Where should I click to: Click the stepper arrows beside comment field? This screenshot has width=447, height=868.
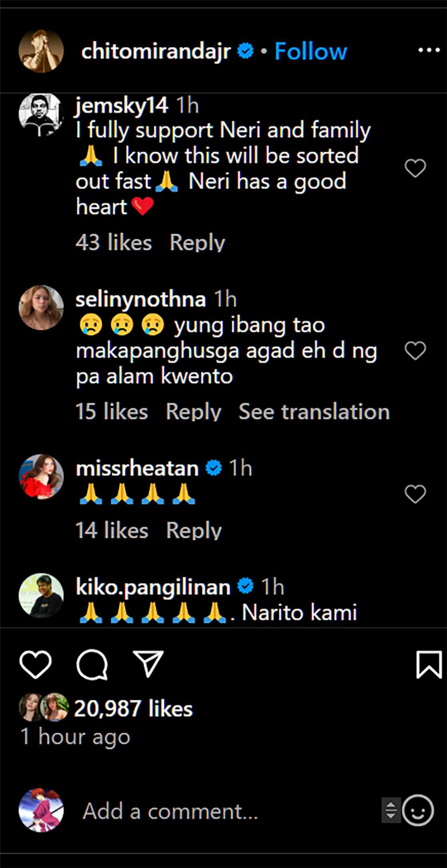[391, 810]
